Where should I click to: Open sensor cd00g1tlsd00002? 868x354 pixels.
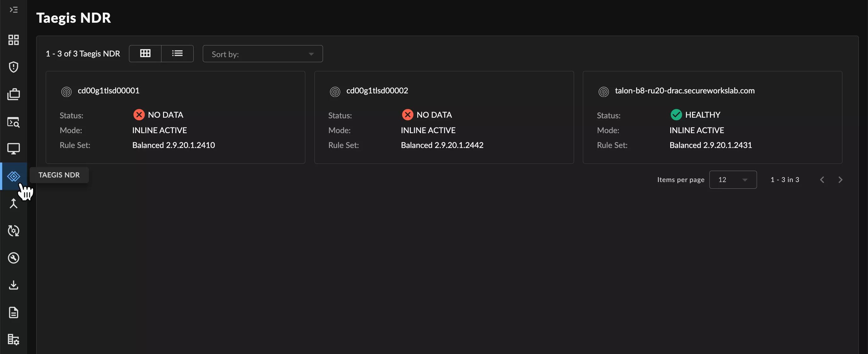click(377, 91)
